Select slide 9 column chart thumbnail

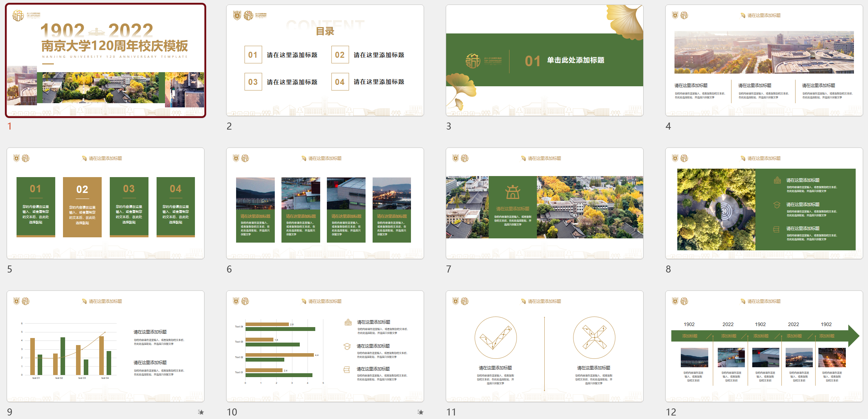click(106, 346)
